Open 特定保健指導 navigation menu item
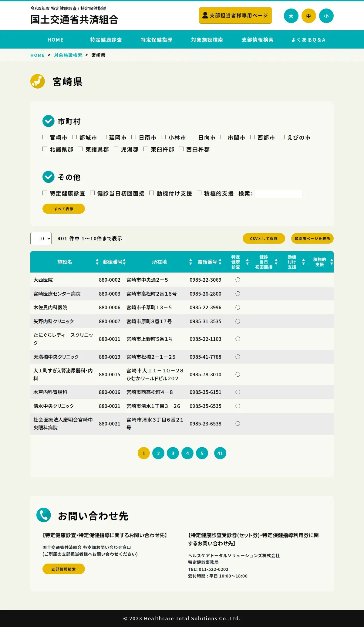The width and height of the screenshot is (364, 627). point(157,40)
